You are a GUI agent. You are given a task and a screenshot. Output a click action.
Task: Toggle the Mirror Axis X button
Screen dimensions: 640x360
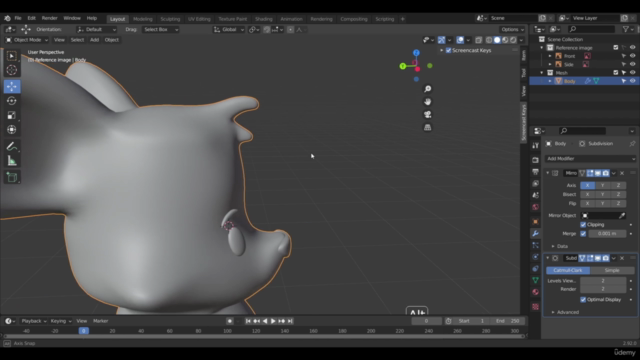click(587, 185)
